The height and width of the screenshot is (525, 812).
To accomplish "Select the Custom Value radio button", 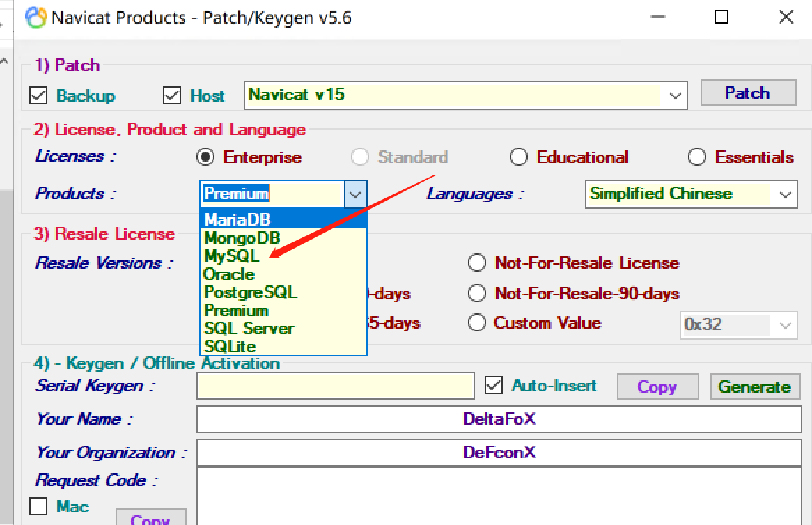I will point(476,323).
